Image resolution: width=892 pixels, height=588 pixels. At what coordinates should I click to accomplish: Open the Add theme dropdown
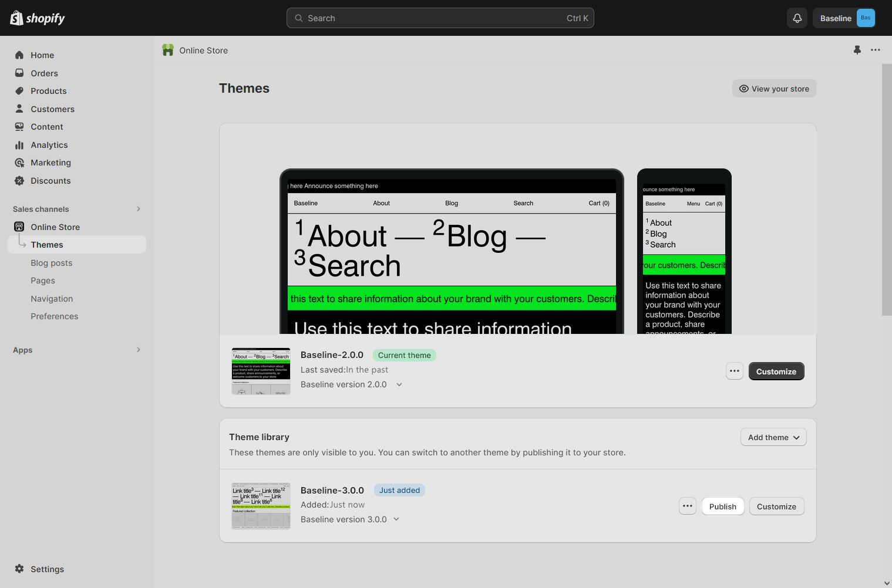[x=773, y=437]
